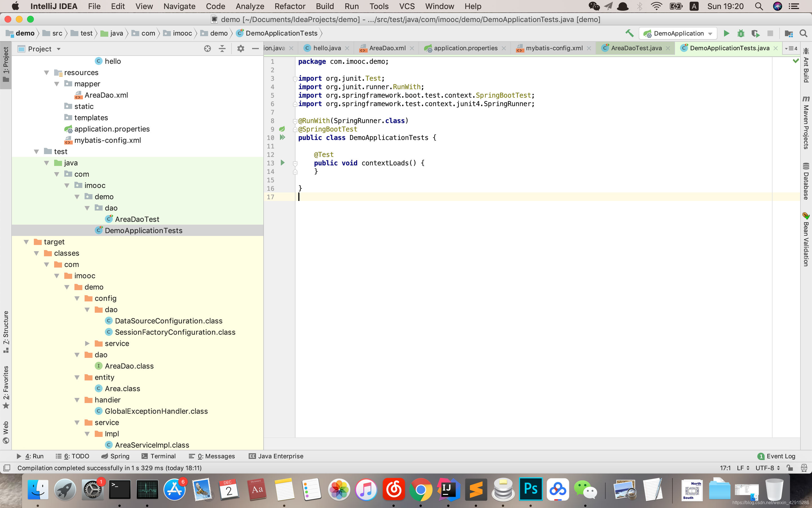The width and height of the screenshot is (812, 508).
Task: Click the read-only lock icon in status bar
Action: click(x=790, y=468)
